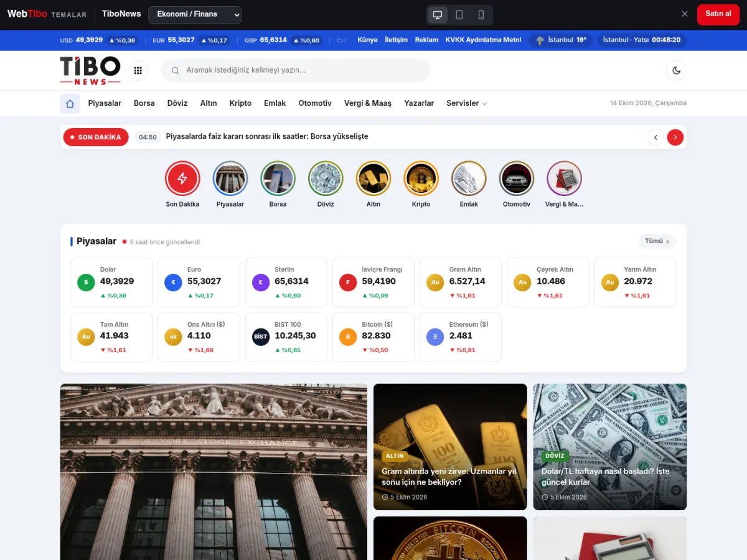Image resolution: width=747 pixels, height=560 pixels.
Task: Click the İletişim link in top bar
Action: (396, 40)
